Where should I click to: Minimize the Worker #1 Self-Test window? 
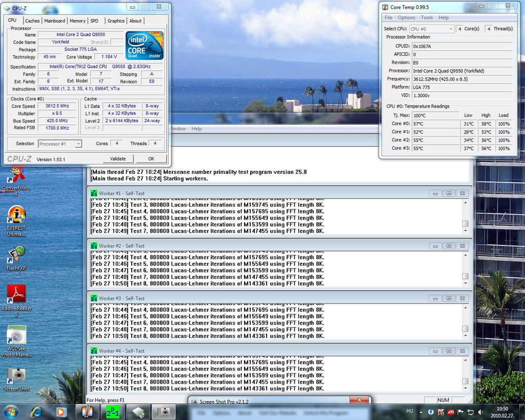click(435, 193)
